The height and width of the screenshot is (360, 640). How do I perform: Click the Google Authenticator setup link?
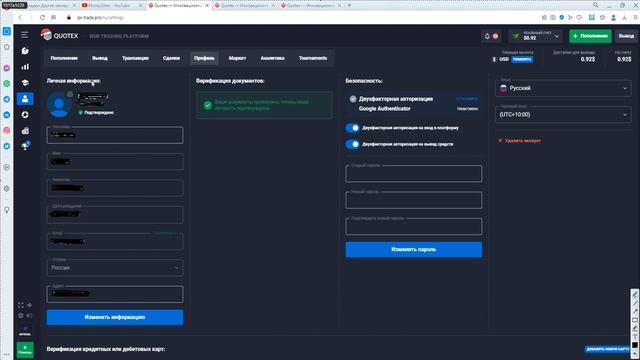(467, 99)
